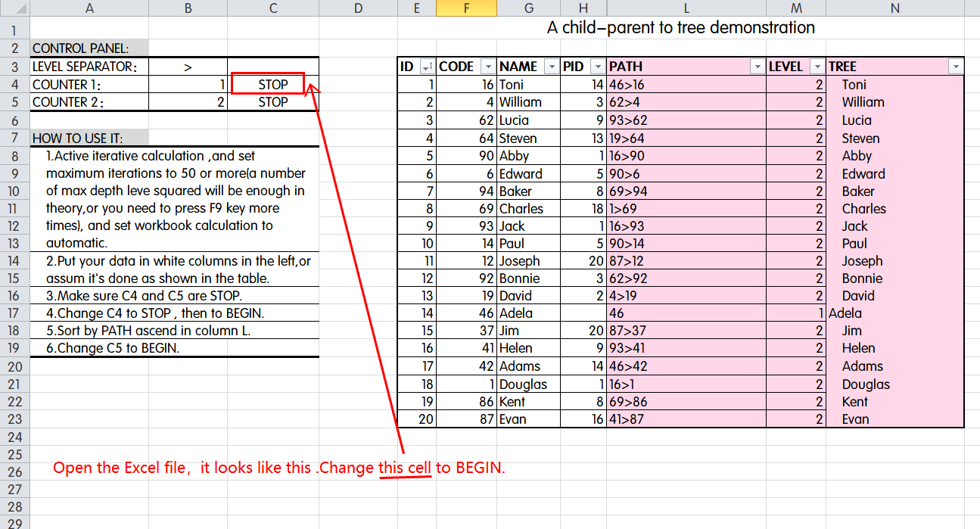Open the PATH column filter dropdown
This screenshot has width=980, height=529.
(756, 67)
